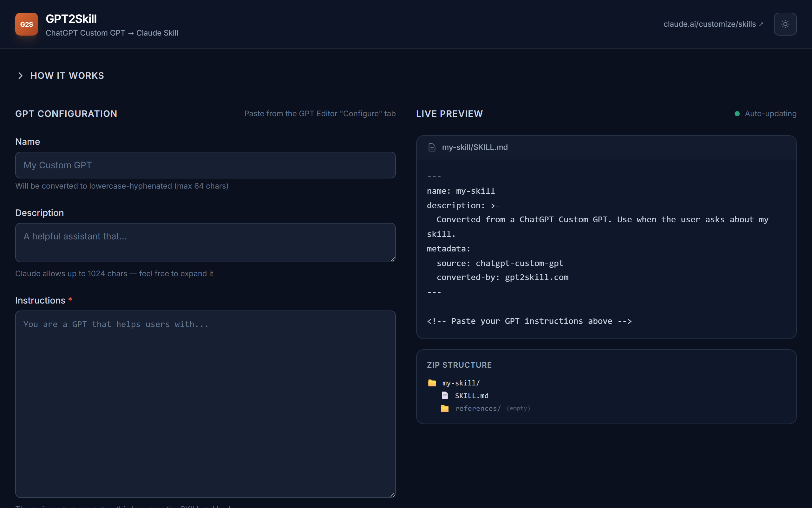Click the Description field label

pyautogui.click(x=39, y=213)
